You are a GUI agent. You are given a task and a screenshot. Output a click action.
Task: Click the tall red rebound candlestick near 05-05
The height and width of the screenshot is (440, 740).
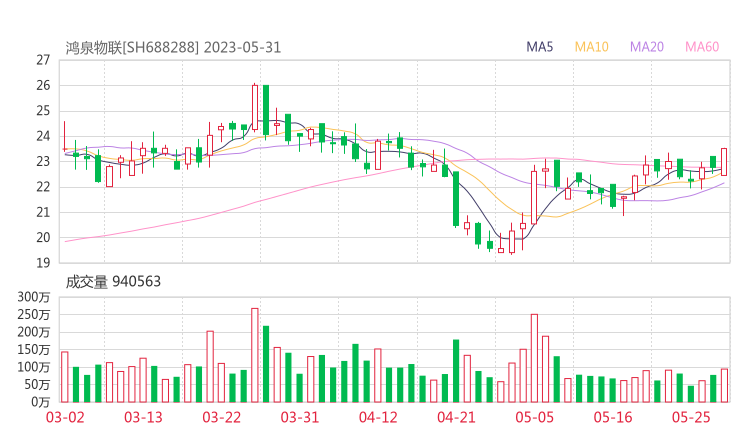534,197
